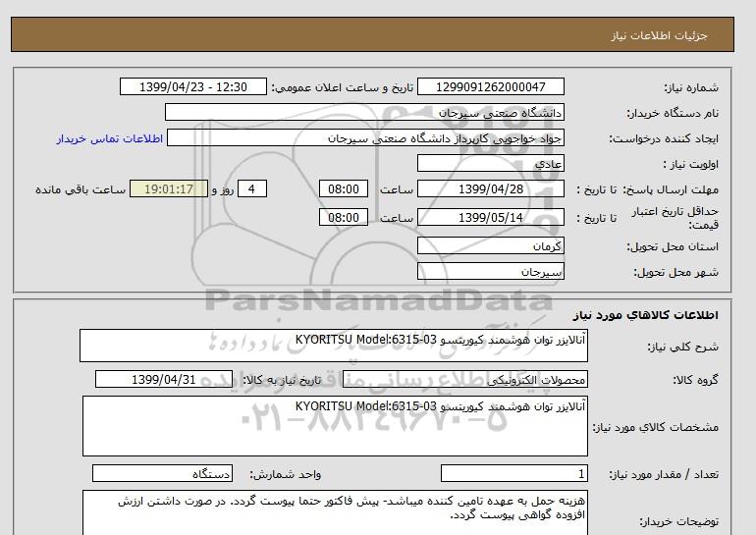Select the delivery city field سیرجان
This screenshot has height=535, width=756.
490,271
